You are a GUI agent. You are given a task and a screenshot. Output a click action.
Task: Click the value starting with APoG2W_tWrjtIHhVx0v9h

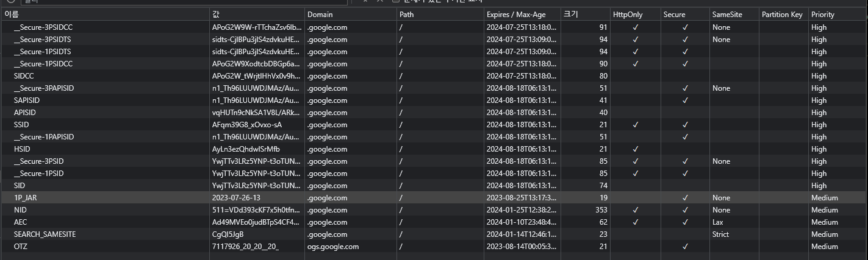pyautogui.click(x=256, y=76)
